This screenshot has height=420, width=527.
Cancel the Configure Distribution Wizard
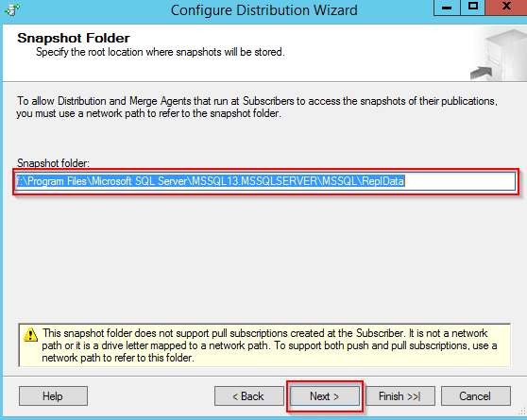click(476, 396)
